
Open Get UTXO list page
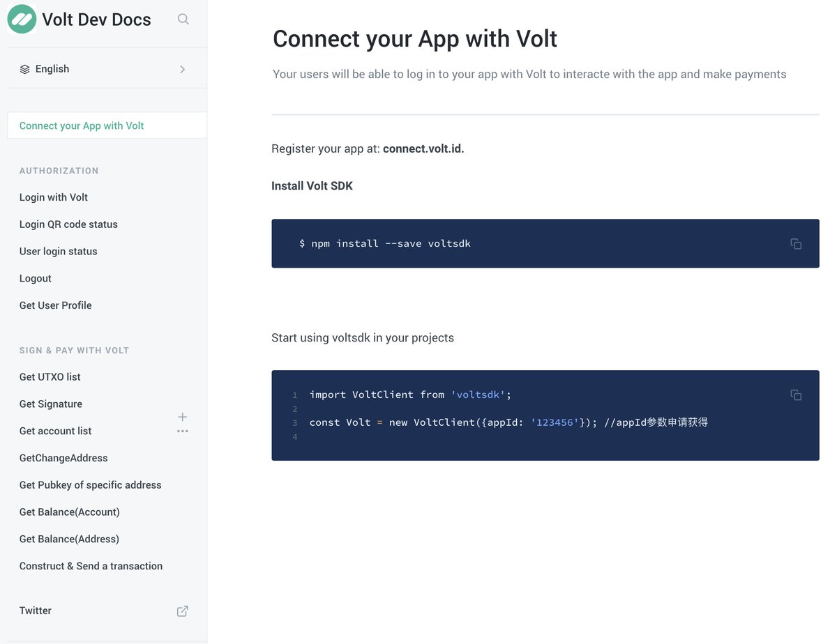50,377
